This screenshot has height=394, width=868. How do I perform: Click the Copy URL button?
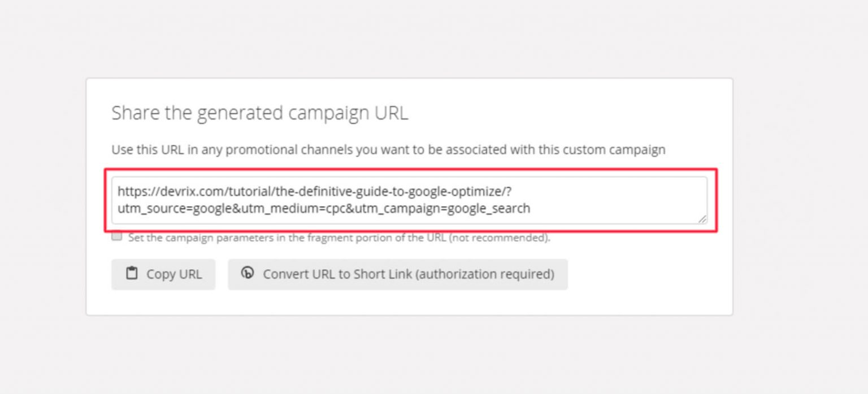coord(164,274)
